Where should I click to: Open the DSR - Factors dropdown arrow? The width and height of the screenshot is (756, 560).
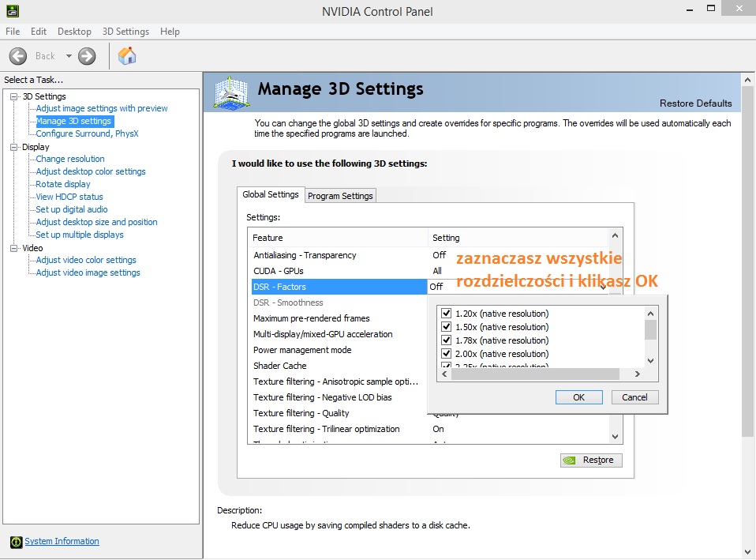click(x=604, y=287)
